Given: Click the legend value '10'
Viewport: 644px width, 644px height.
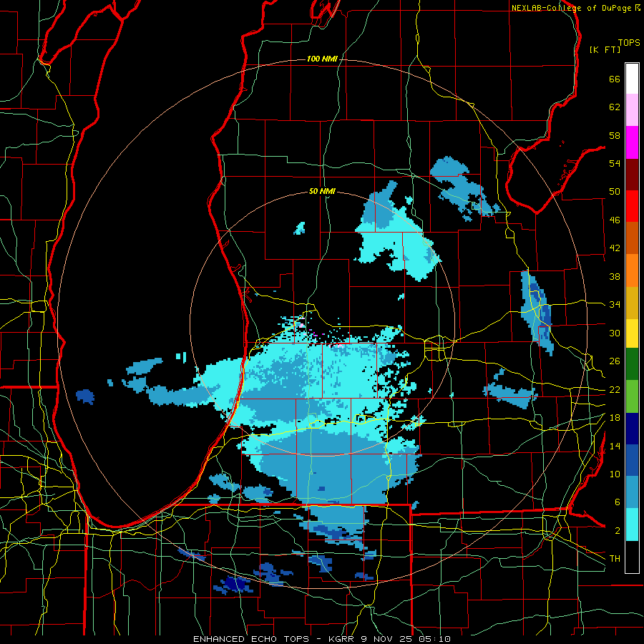Looking at the screenshot, I should point(615,474).
